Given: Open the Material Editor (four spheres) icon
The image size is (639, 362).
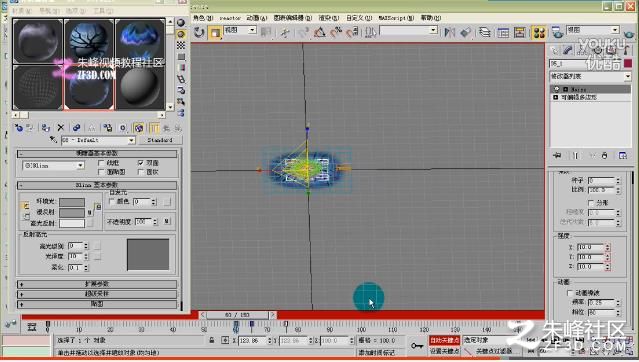Looking at the screenshot, I should [x=539, y=33].
